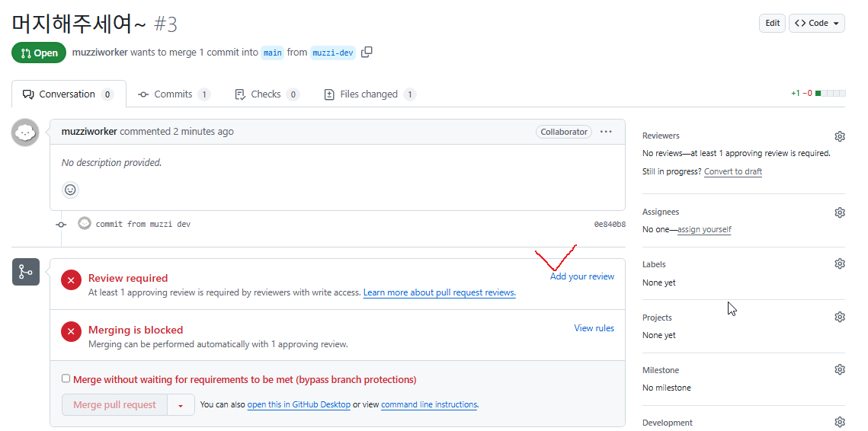Click the Reviewers heading
The width and height of the screenshot is (868, 431).
(x=661, y=136)
